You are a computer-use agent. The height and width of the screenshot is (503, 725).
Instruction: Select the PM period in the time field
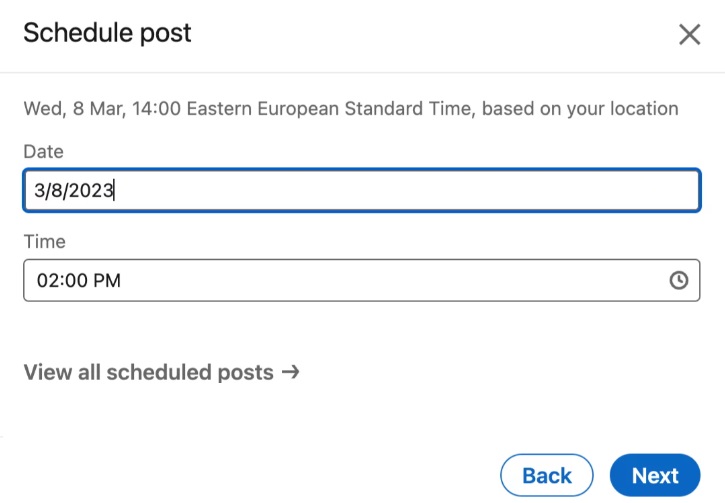107,281
